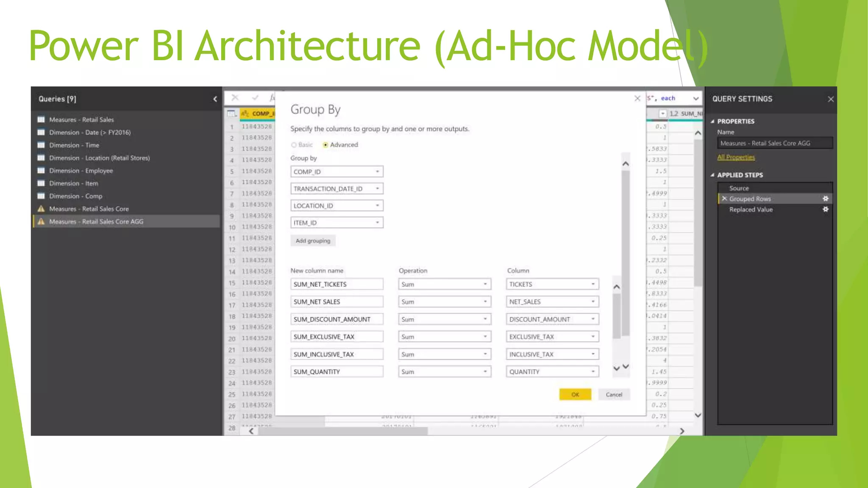Click the horizontal scrollbar under data grid
The width and height of the screenshot is (868, 488).
(x=343, y=431)
